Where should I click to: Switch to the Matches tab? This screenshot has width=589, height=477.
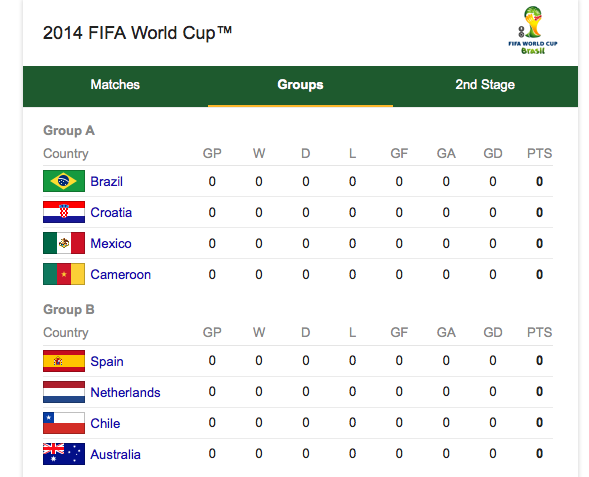115,85
